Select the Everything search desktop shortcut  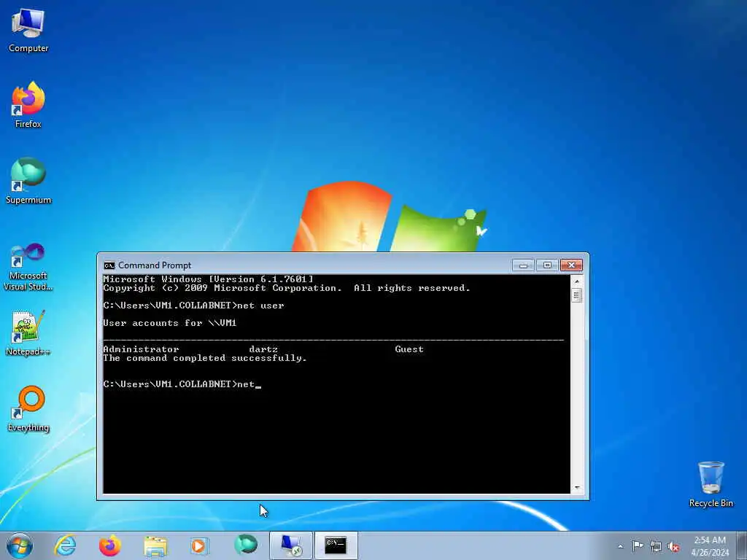pos(28,408)
